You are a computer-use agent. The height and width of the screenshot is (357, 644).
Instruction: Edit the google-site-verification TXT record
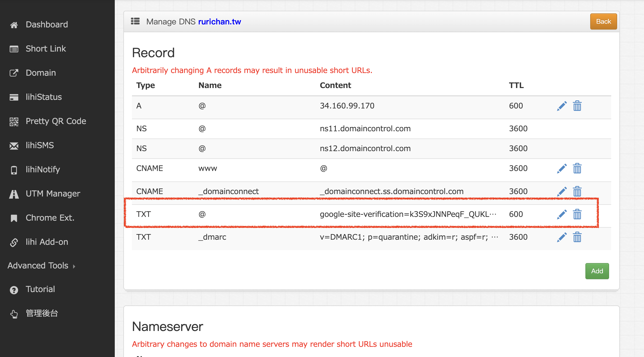tap(562, 214)
